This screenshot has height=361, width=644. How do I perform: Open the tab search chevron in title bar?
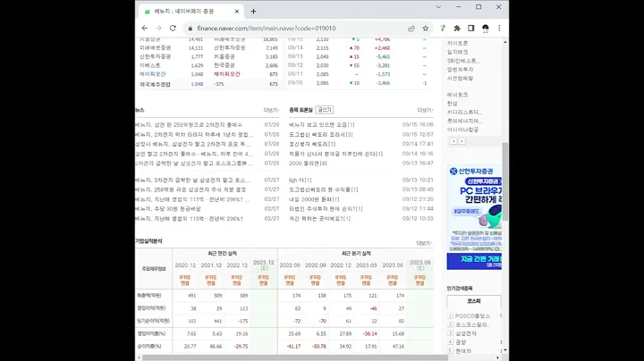click(438, 7)
